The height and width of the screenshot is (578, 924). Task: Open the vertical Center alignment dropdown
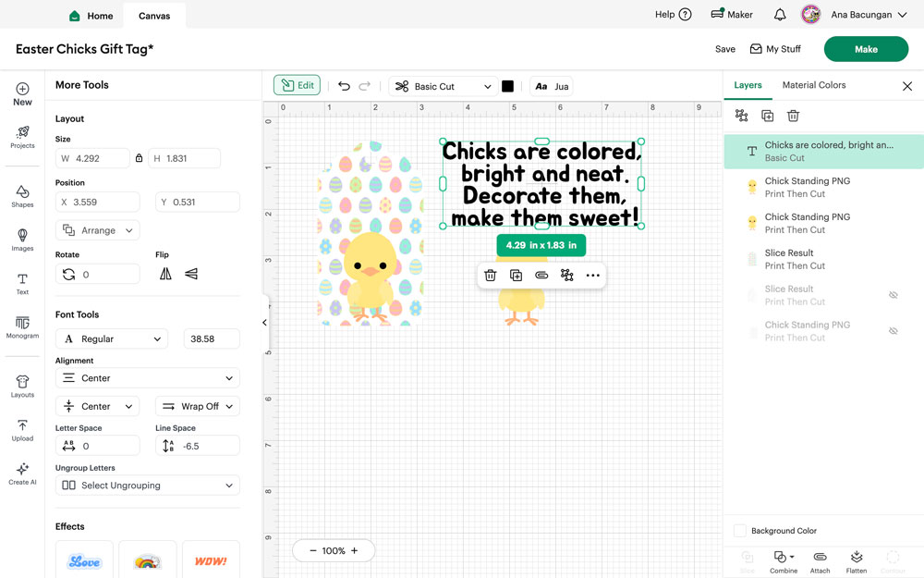(98, 406)
